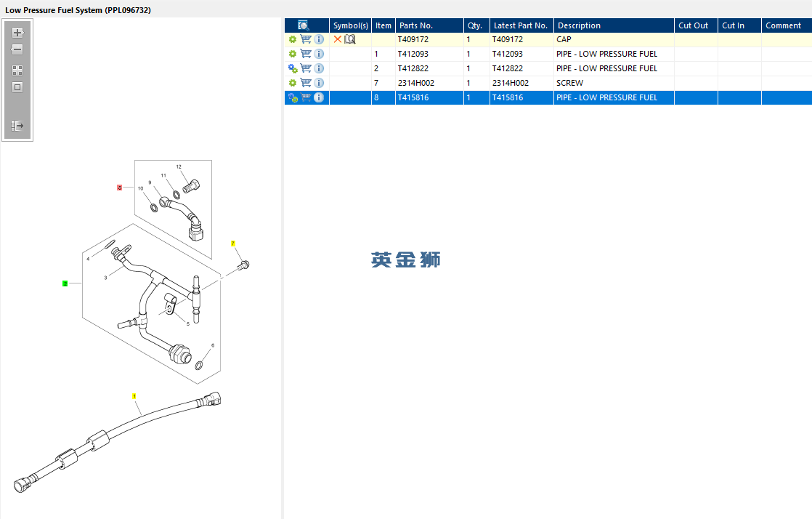
Task: Add T412822 pipe to cart
Action: 306,68
